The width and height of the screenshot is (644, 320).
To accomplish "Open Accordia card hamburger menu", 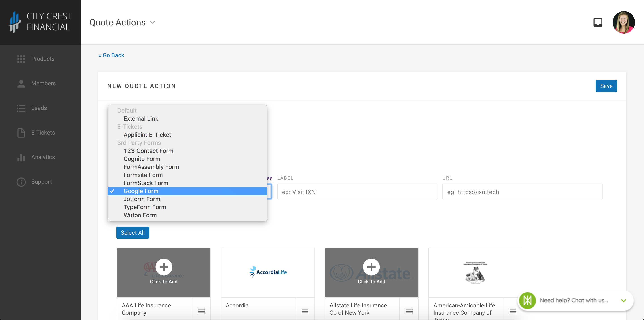I will click(x=305, y=311).
